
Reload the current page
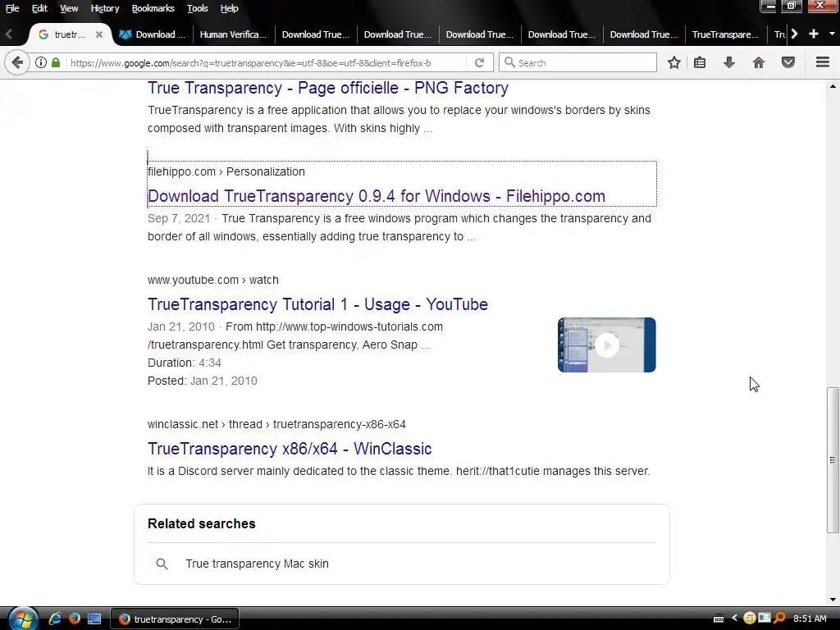pos(479,62)
